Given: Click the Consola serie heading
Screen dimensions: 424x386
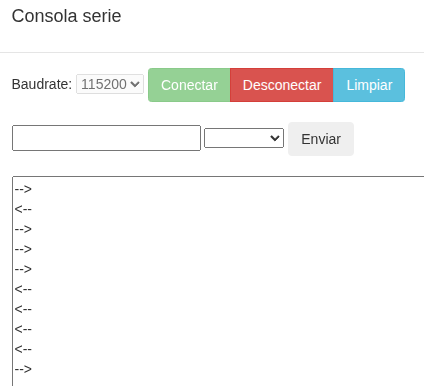Looking at the screenshot, I should [x=66, y=16].
